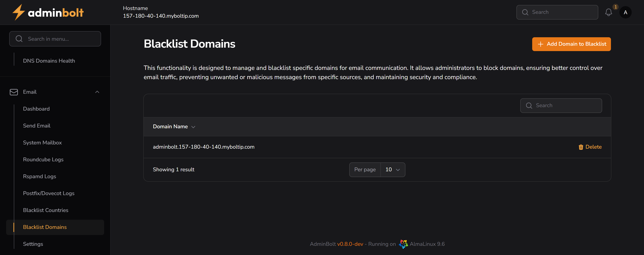Delete the adminbolt blacklisted domain
Image resolution: width=644 pixels, height=255 pixels.
coord(593,147)
